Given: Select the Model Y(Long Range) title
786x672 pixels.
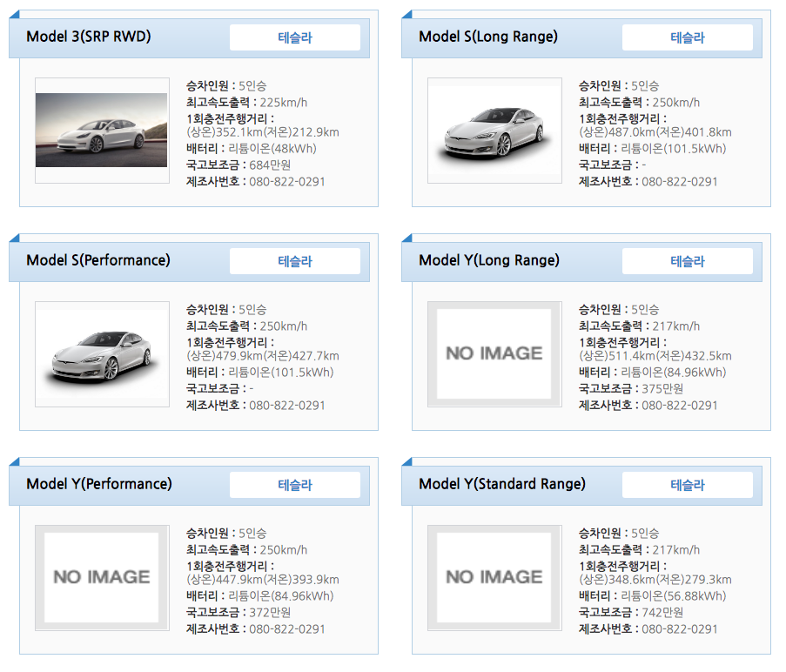Looking at the screenshot, I should click(489, 260).
